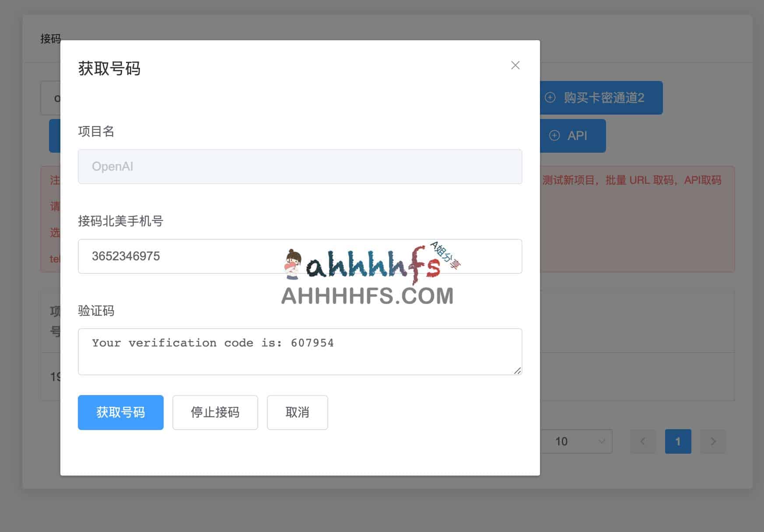Click the 项目名 field showing OpenAI

pos(300,167)
